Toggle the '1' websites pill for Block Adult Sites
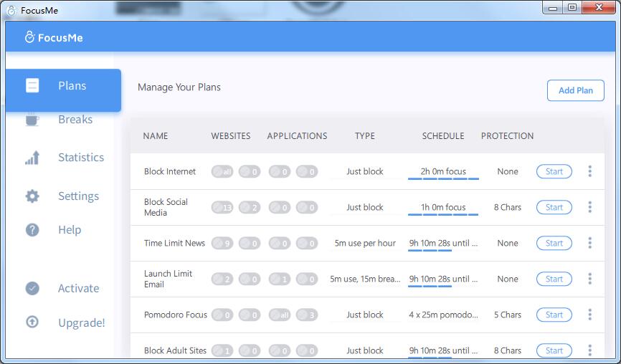 point(222,350)
